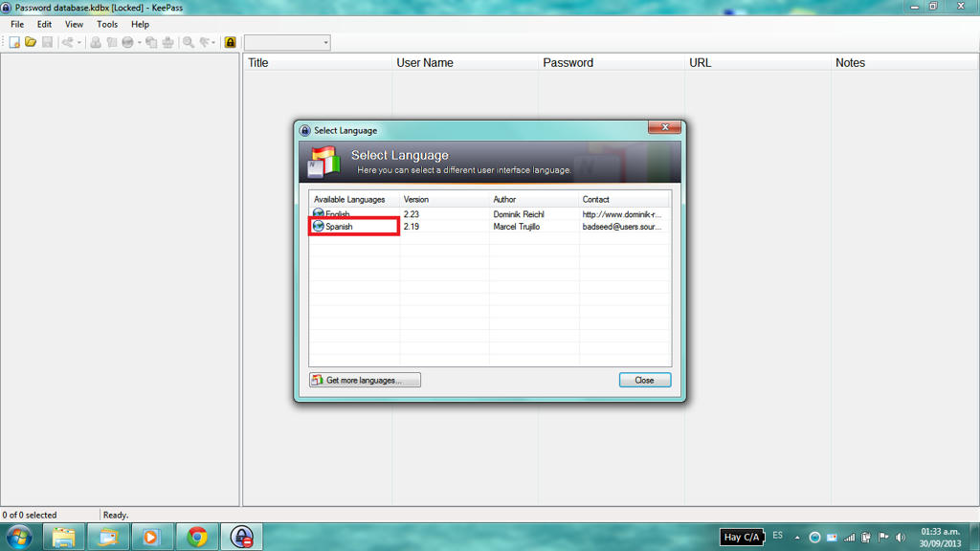Open Windows Explorer from the taskbar
The height and width of the screenshot is (551, 980).
[63, 537]
